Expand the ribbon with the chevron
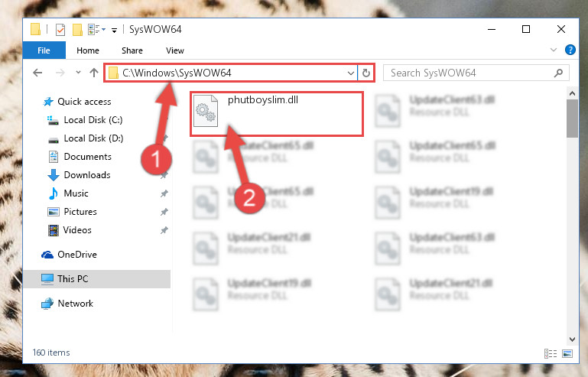The width and height of the screenshot is (588, 377). tap(554, 50)
